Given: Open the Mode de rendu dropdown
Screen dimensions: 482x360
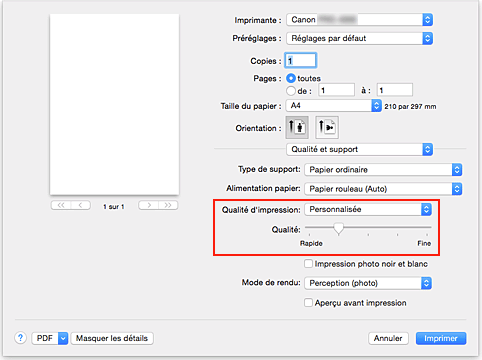Looking at the screenshot, I should 368,283.
